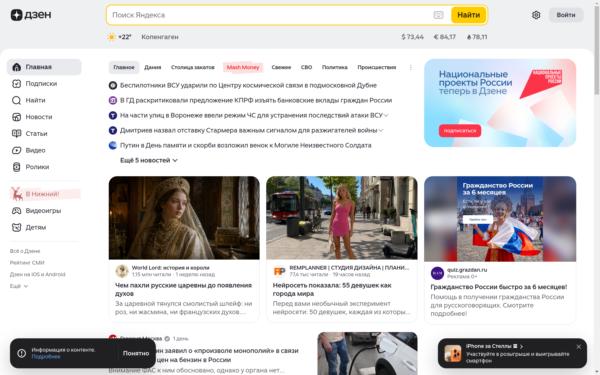
Task: Select Политика tab
Action: (334, 67)
